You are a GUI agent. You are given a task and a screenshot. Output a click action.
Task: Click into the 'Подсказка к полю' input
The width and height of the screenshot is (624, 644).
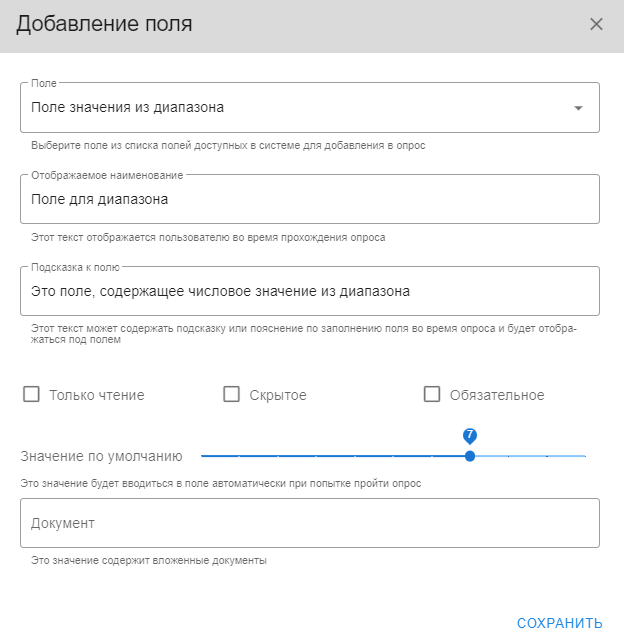point(309,292)
